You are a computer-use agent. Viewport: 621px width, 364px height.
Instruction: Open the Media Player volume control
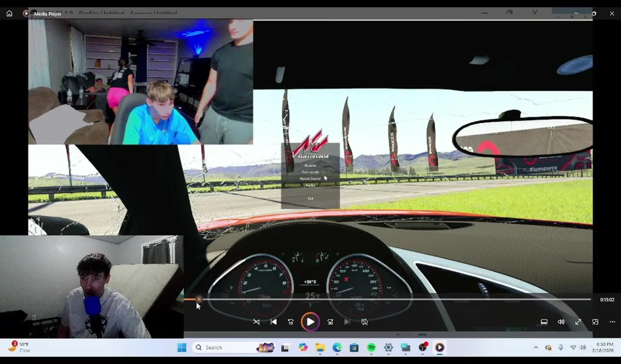coord(561,322)
